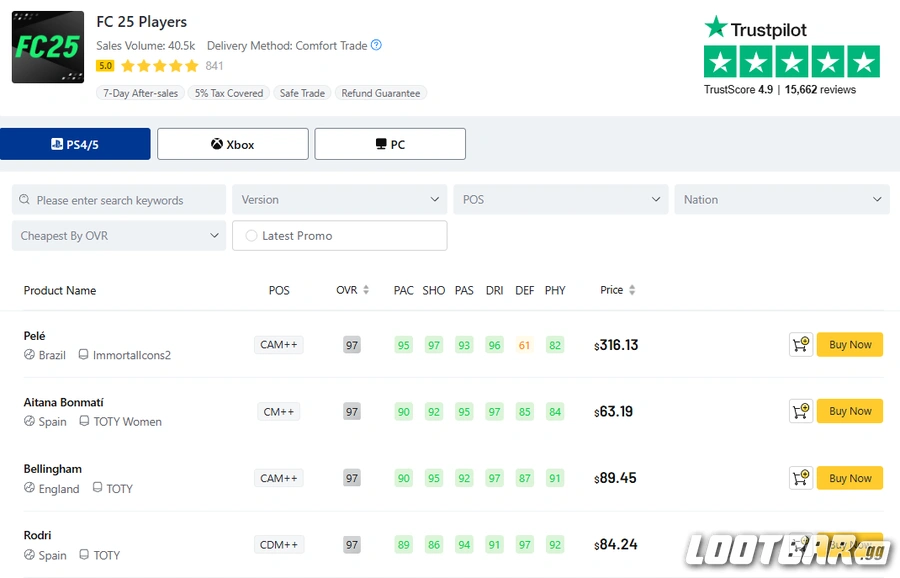Click Pelé's CAM++ position badge
900x578 pixels.
click(279, 345)
